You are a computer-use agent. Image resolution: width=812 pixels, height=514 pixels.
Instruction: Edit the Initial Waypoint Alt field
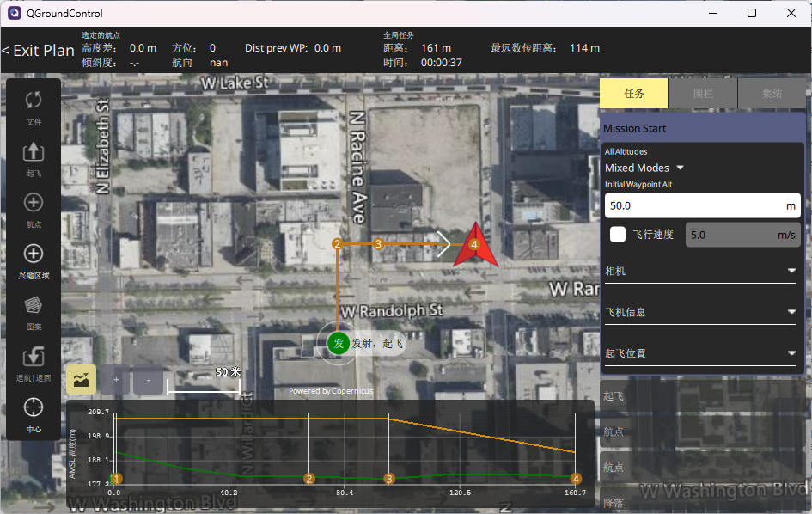(x=702, y=205)
